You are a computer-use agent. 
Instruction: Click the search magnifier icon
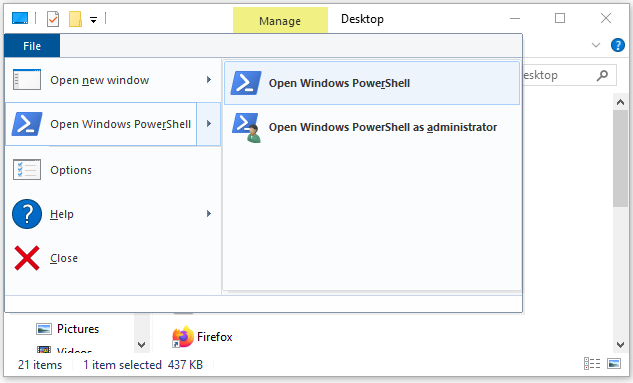pos(602,75)
